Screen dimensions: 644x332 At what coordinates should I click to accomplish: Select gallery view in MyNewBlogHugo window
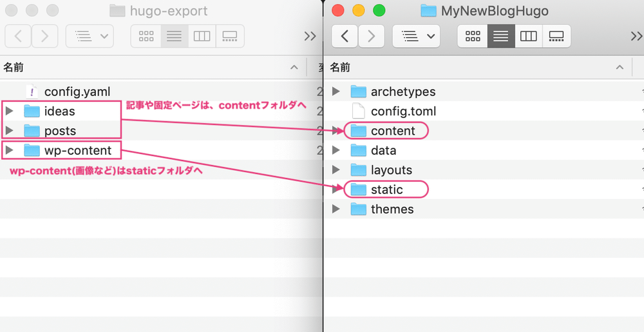point(556,36)
